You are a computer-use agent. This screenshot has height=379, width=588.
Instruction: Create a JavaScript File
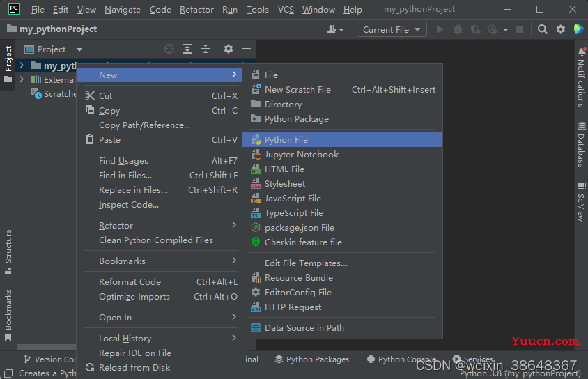coord(342,199)
